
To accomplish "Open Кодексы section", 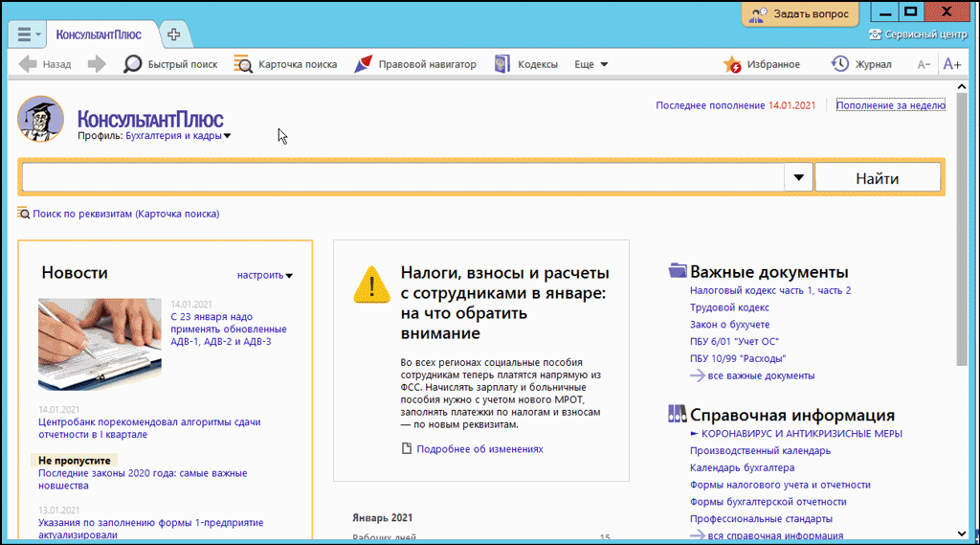I will click(x=525, y=64).
